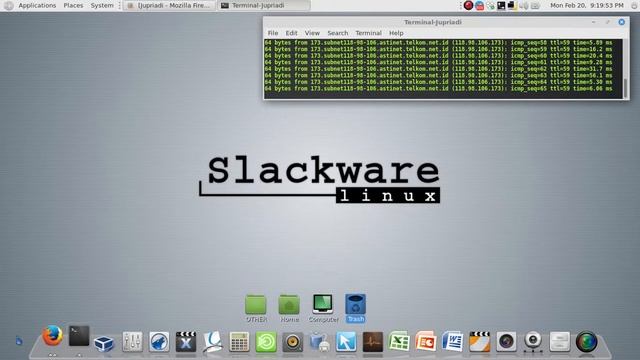This screenshot has height=360, width=640.
Task: Launch the Word document icon in dock
Action: [453, 341]
